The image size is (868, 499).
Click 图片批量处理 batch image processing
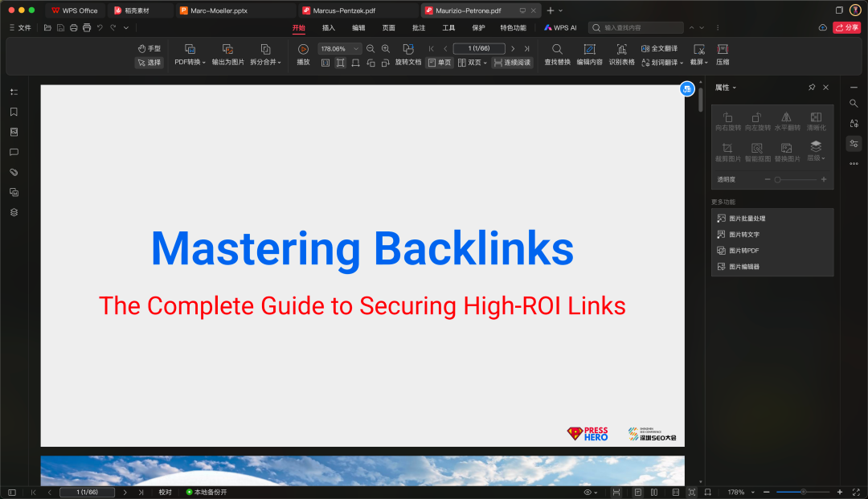coord(772,219)
